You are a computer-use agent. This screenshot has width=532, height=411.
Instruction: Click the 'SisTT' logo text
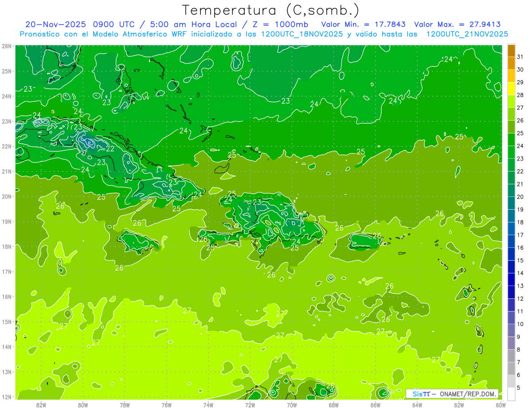coord(421,394)
